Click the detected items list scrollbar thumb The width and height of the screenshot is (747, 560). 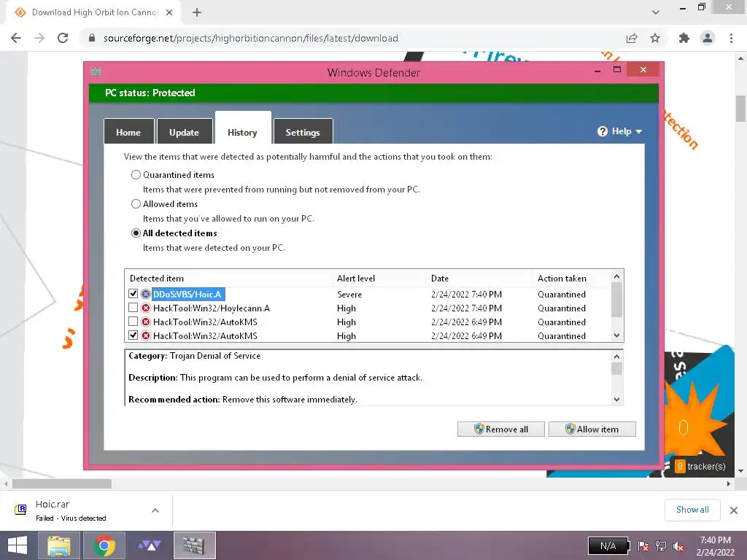616,300
